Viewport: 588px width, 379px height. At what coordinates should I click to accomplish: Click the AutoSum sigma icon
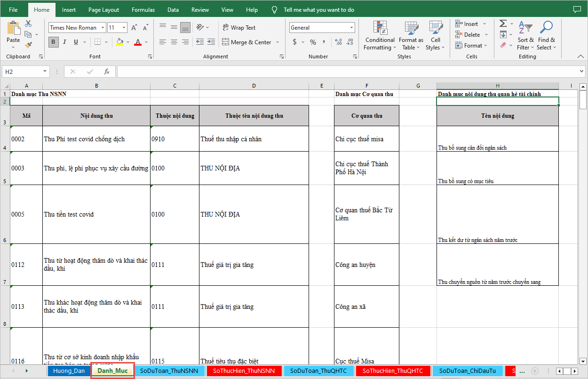pos(503,24)
